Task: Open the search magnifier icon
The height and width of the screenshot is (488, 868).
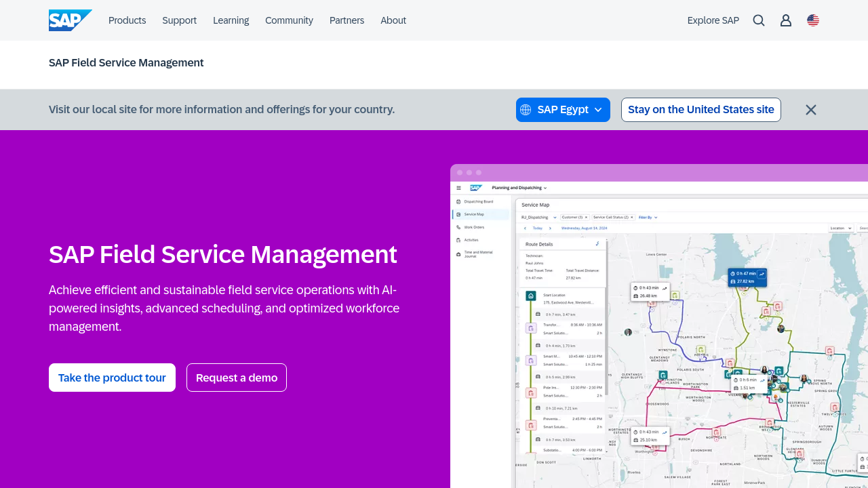Action: pyautogui.click(x=759, y=20)
